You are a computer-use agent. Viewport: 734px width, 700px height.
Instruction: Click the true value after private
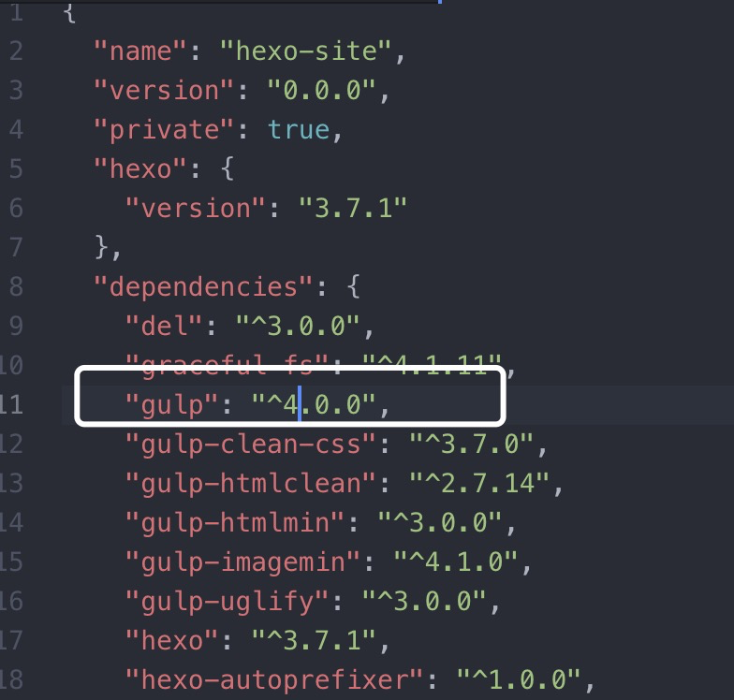coord(299,129)
